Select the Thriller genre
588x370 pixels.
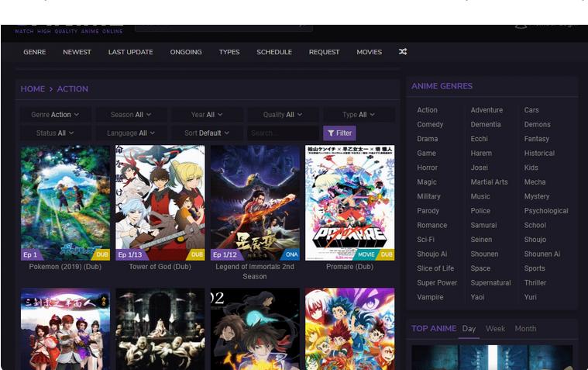pyautogui.click(x=535, y=283)
